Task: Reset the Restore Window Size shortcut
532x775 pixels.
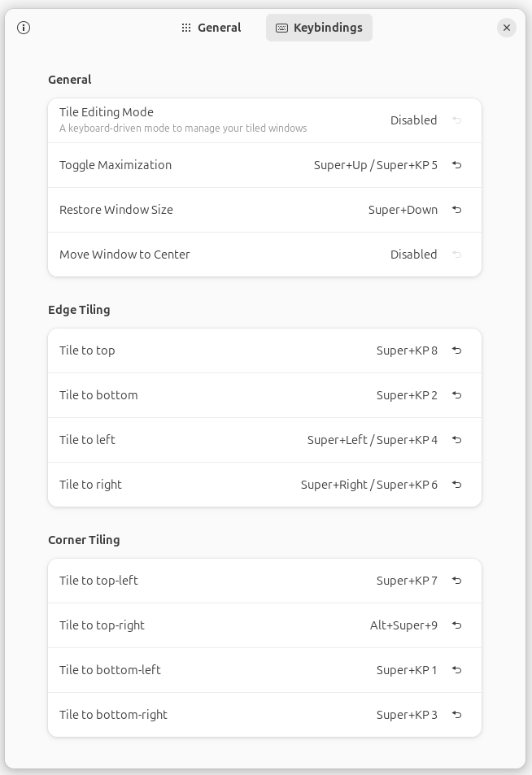Action: pos(457,210)
